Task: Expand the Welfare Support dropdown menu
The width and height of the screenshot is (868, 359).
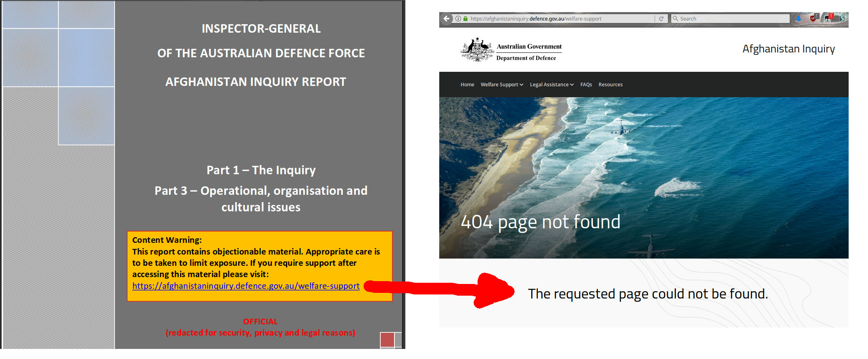Action: click(x=501, y=85)
